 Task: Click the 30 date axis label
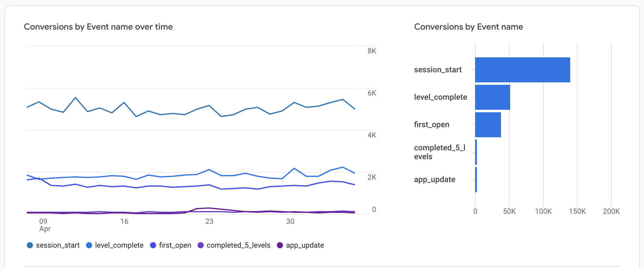290,221
